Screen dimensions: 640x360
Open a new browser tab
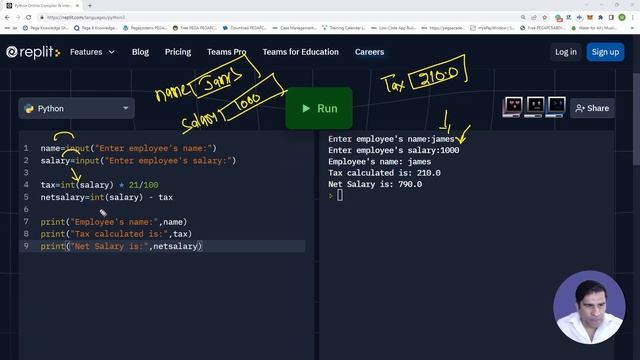click(90, 6)
